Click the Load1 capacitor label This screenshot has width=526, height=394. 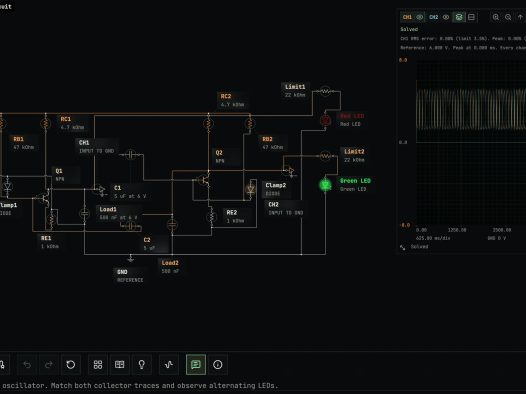click(118, 213)
